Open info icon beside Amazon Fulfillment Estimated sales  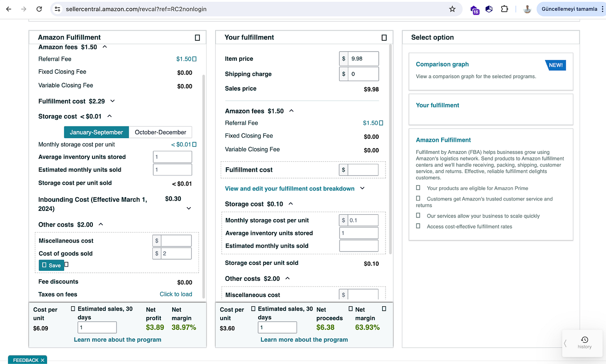(73, 309)
